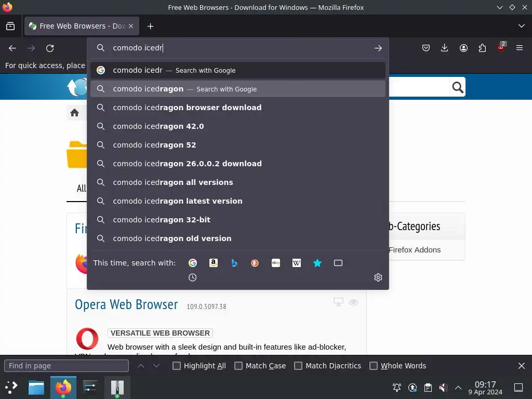Viewport: 532px width, 399px height.
Task: Open the Firefox application menu
Action: (x=520, y=48)
